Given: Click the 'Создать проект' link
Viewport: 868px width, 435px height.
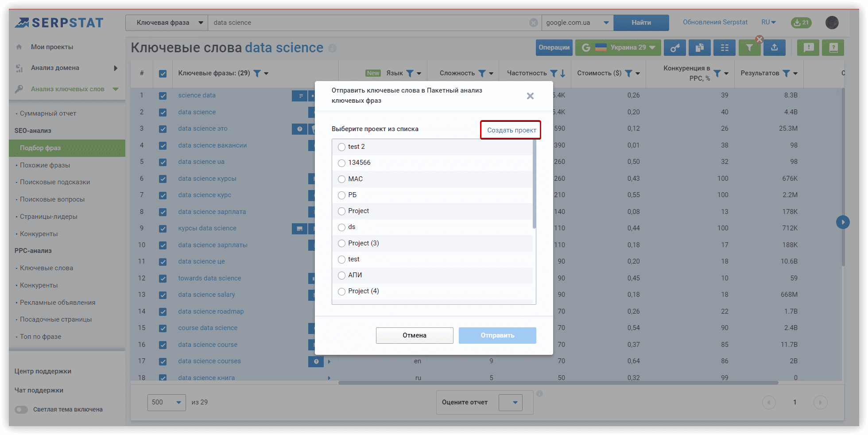Looking at the screenshot, I should 511,130.
